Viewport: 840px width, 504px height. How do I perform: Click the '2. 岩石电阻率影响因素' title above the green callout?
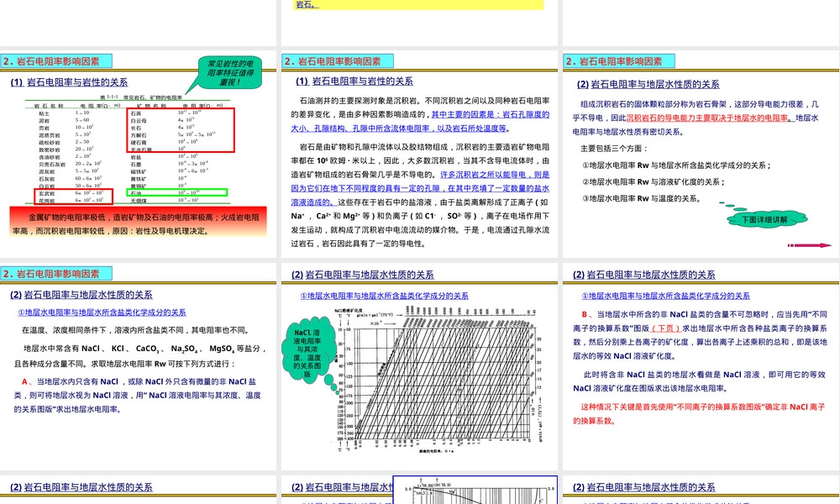point(56,61)
